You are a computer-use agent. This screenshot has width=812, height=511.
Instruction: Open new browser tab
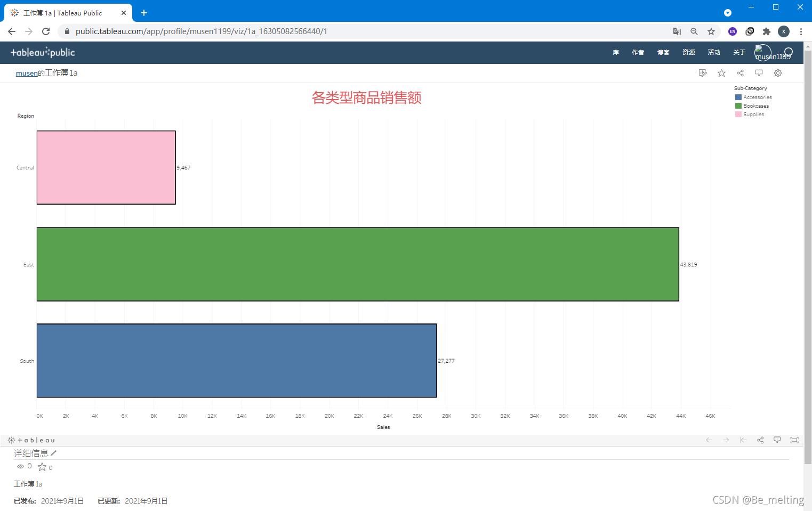pos(144,13)
